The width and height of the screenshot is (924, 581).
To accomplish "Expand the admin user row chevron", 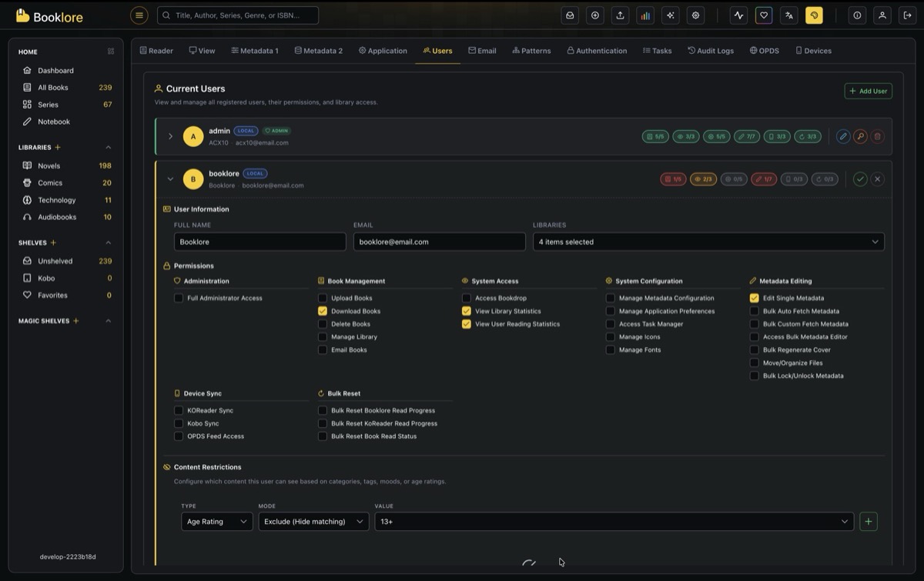I will (x=170, y=136).
